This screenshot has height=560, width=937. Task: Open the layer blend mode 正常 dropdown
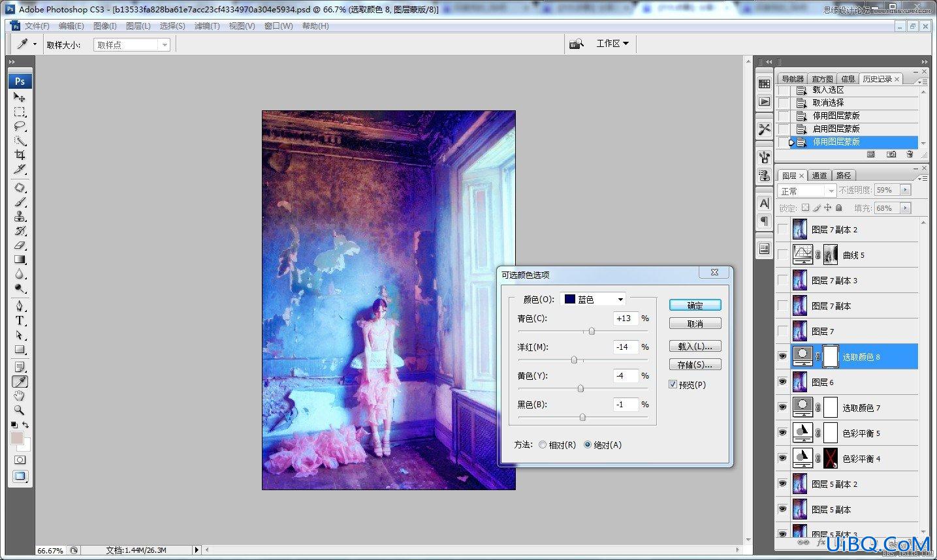pos(807,191)
